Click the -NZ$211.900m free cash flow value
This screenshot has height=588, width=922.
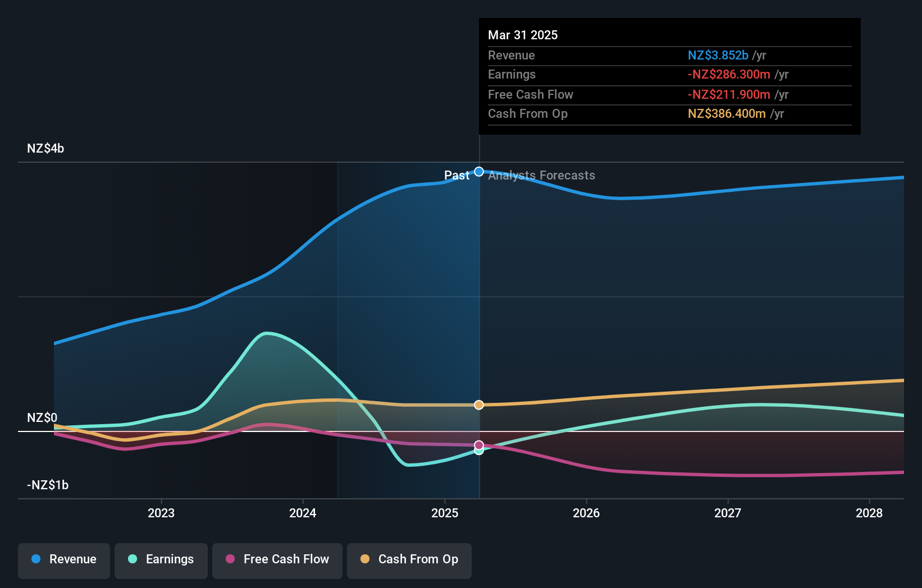[x=729, y=95]
